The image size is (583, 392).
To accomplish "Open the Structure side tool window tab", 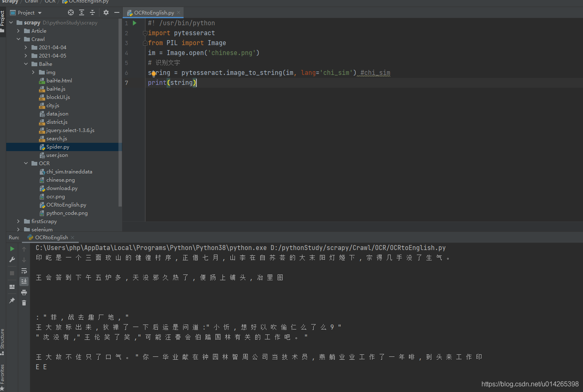I will coord(2,342).
